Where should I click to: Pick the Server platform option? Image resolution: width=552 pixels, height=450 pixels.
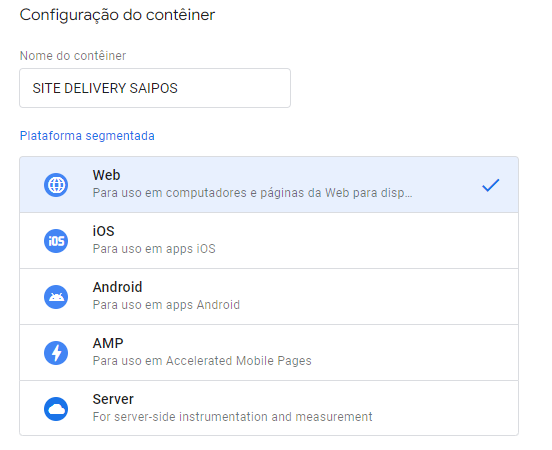click(269, 408)
